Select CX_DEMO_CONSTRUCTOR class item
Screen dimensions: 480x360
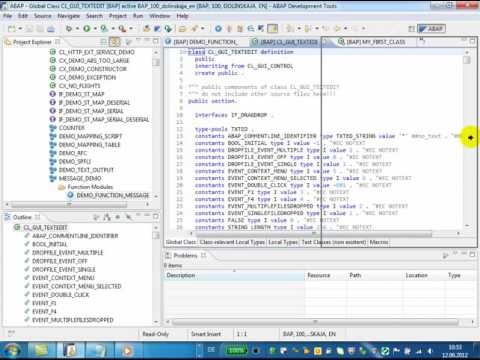[93, 69]
